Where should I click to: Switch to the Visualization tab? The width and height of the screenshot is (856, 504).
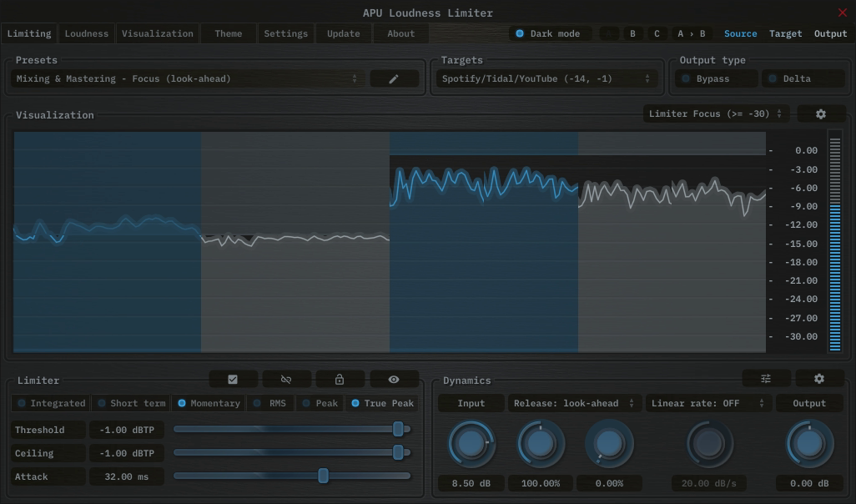pyautogui.click(x=158, y=33)
